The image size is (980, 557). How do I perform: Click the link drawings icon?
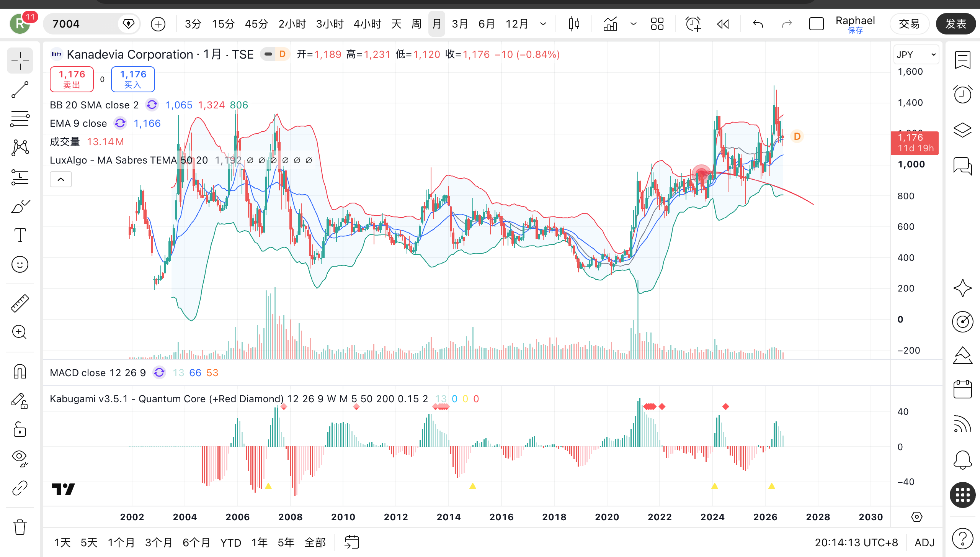[x=20, y=488]
